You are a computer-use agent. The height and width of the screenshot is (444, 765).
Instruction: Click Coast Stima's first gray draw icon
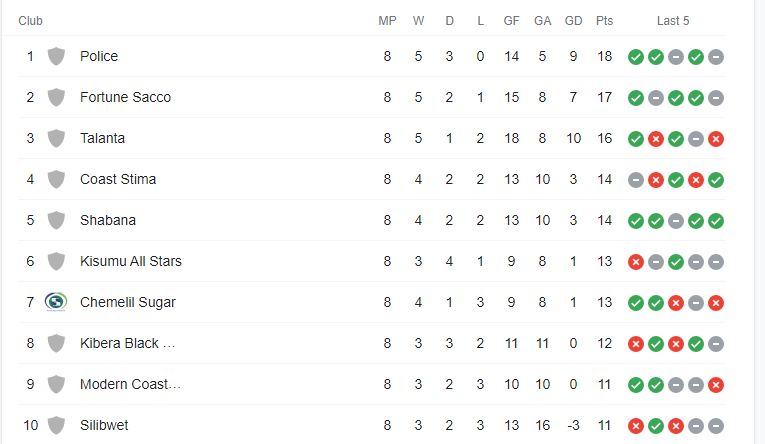636,180
